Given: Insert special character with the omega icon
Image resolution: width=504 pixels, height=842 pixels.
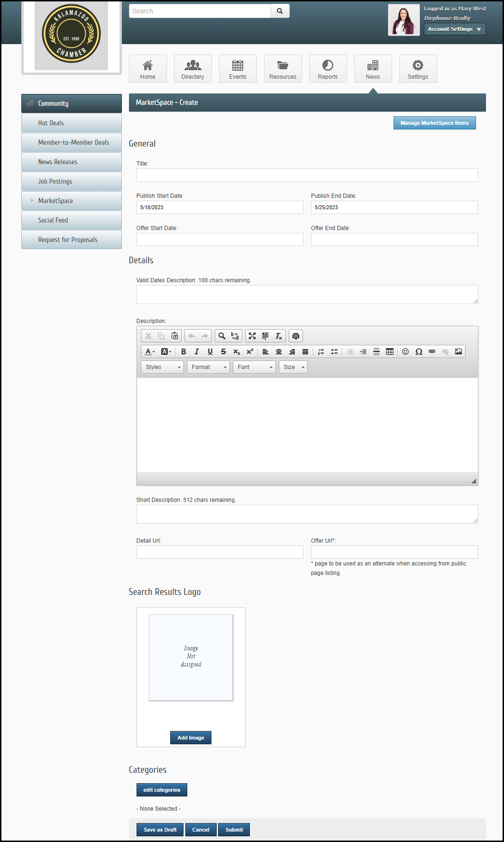Looking at the screenshot, I should click(419, 352).
